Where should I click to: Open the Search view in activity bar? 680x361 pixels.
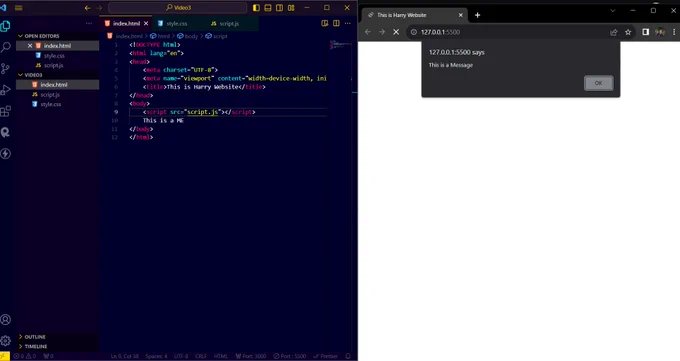point(6,47)
